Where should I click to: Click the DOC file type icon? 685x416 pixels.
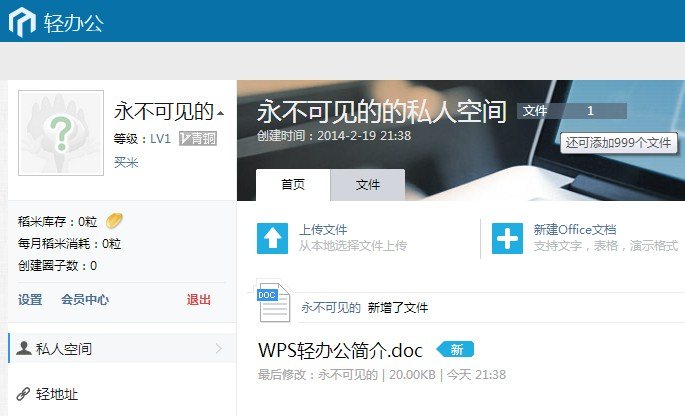point(273,302)
